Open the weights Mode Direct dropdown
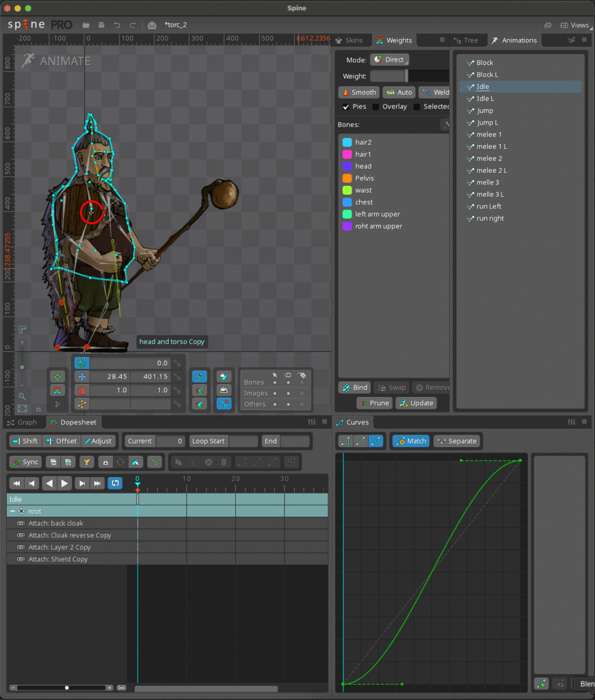595x700 pixels. pyautogui.click(x=389, y=59)
